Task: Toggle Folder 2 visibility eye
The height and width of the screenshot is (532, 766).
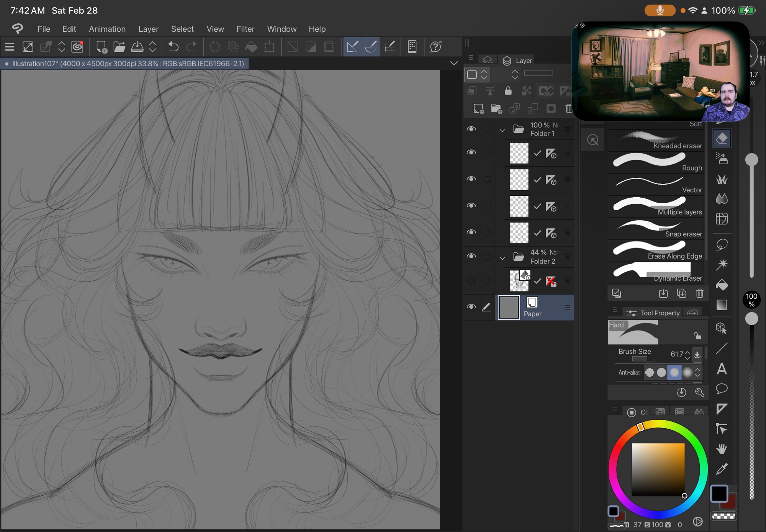Action: [x=471, y=256]
